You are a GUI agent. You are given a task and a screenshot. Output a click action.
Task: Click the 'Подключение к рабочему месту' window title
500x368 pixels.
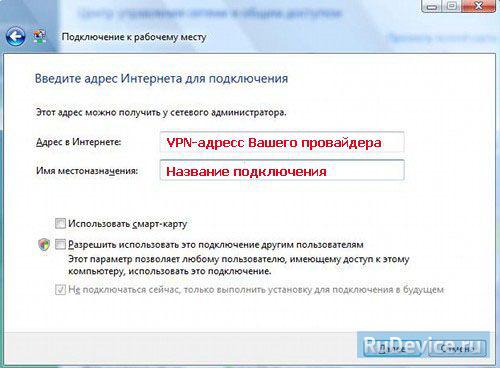(x=134, y=37)
